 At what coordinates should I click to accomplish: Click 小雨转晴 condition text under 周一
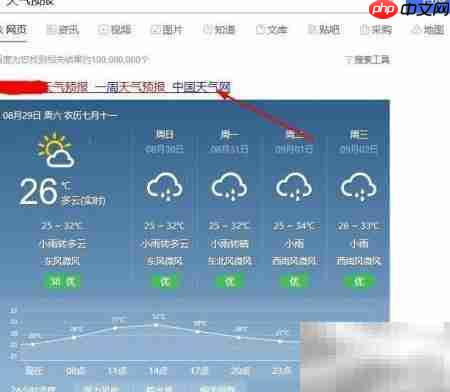tap(229, 244)
